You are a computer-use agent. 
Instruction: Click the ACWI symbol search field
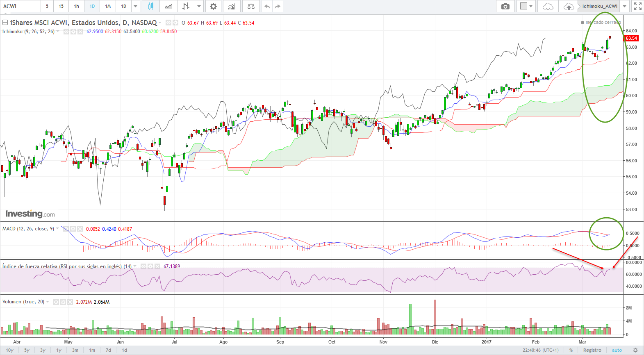pos(20,6)
